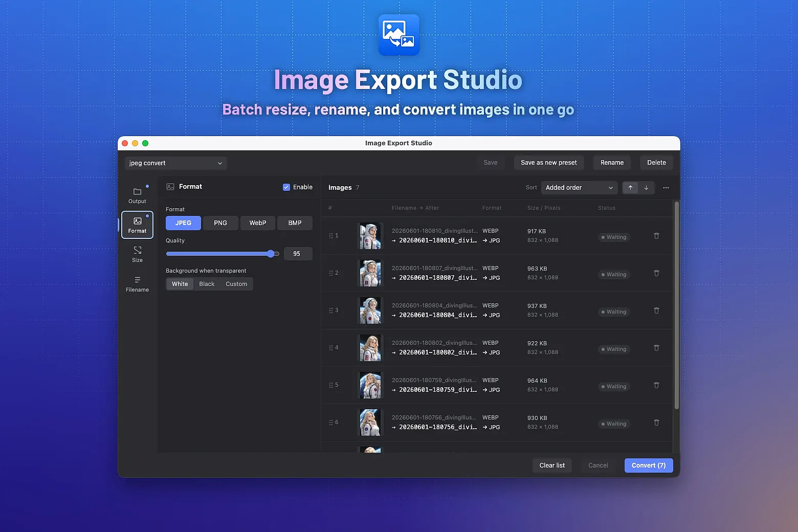Screen dimensions: 798x532
Task: Select thumbnail of image 180759
Action: tap(370, 385)
